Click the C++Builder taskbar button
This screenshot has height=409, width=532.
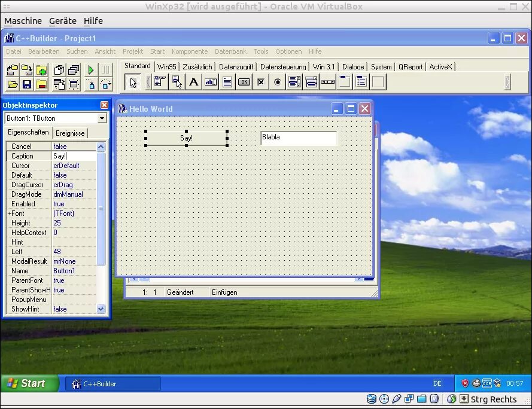click(113, 384)
